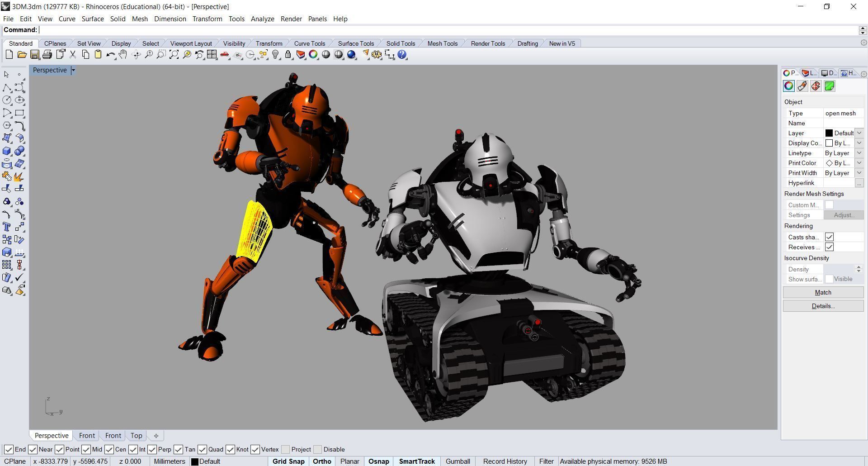Select the Circle tool in the sidebar
868x466 pixels.
[x=7, y=100]
